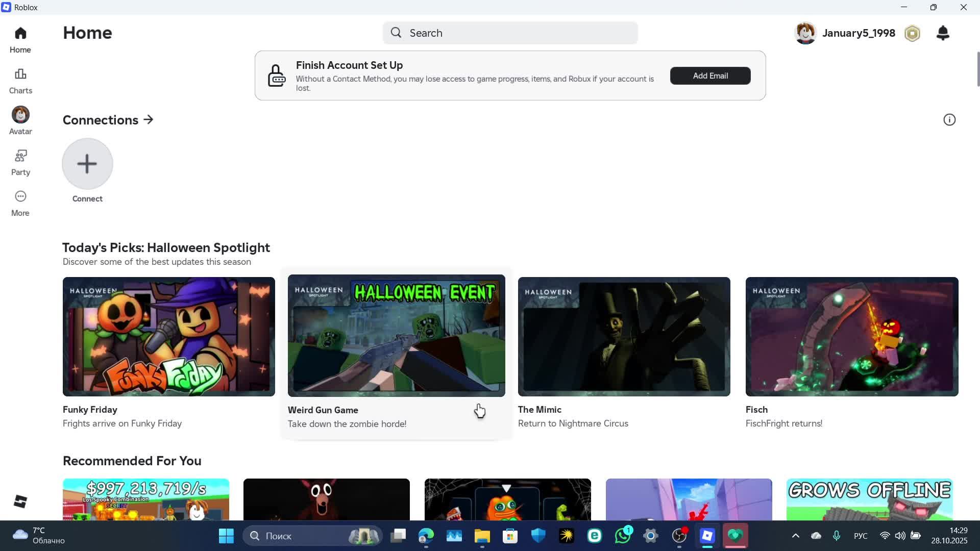Open the Fisch game tile
This screenshot has width=980, height=551.
[x=851, y=337]
